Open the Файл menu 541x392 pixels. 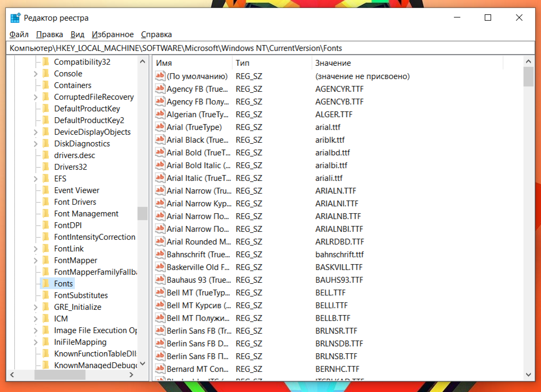[19, 34]
